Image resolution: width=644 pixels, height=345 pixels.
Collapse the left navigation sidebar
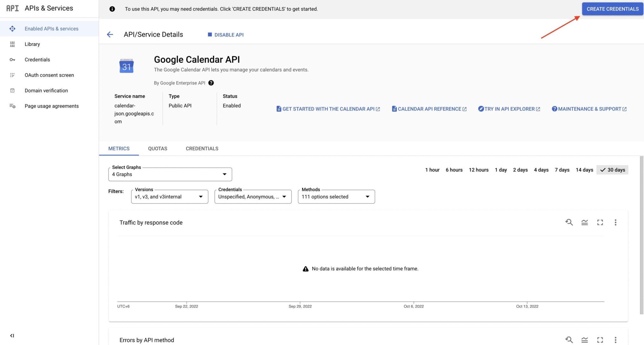(12, 335)
